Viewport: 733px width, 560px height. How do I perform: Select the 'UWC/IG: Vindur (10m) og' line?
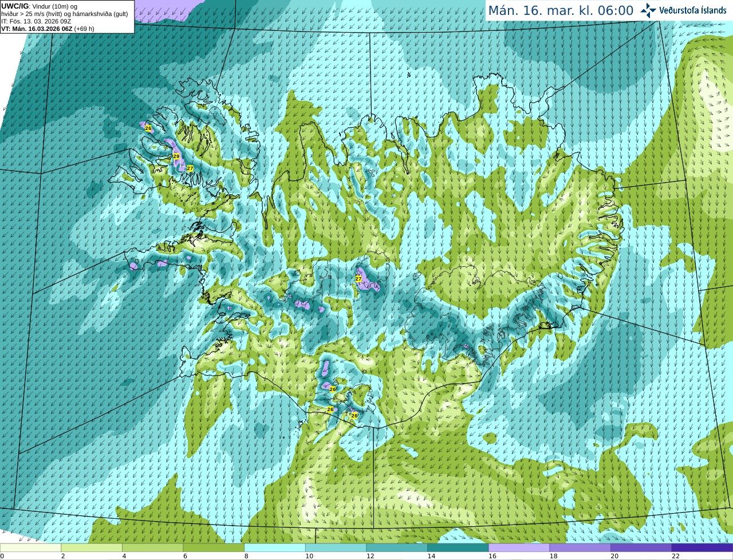[40, 6]
